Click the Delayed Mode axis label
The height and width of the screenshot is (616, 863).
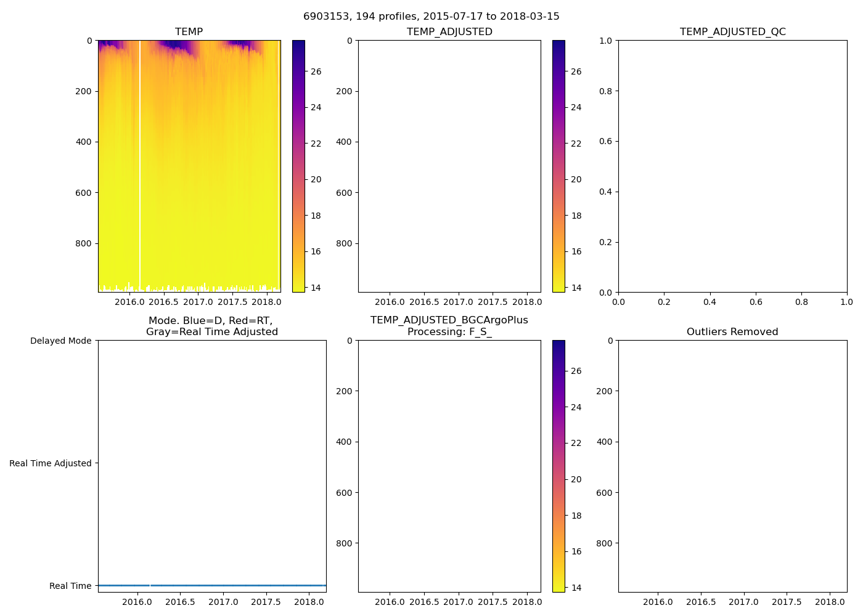[60, 341]
